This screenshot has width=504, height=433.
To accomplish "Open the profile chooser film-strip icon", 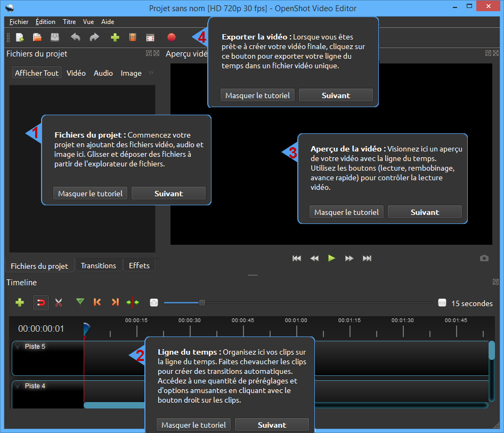I will (x=133, y=37).
